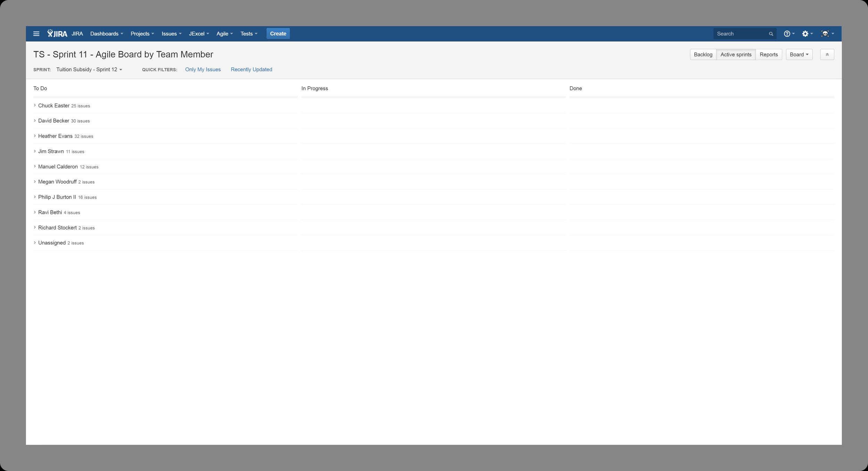Expand the Unassigned swimlane
Screen dimensions: 868x471
click(35, 243)
